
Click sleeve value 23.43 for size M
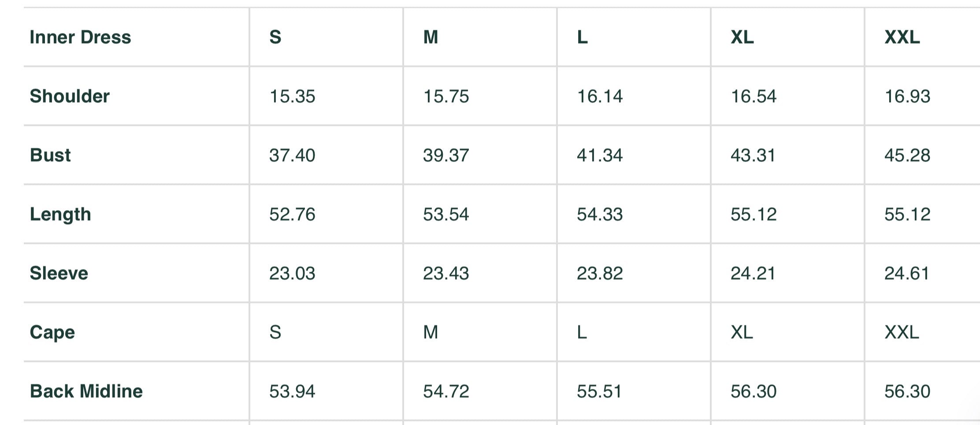[446, 273]
